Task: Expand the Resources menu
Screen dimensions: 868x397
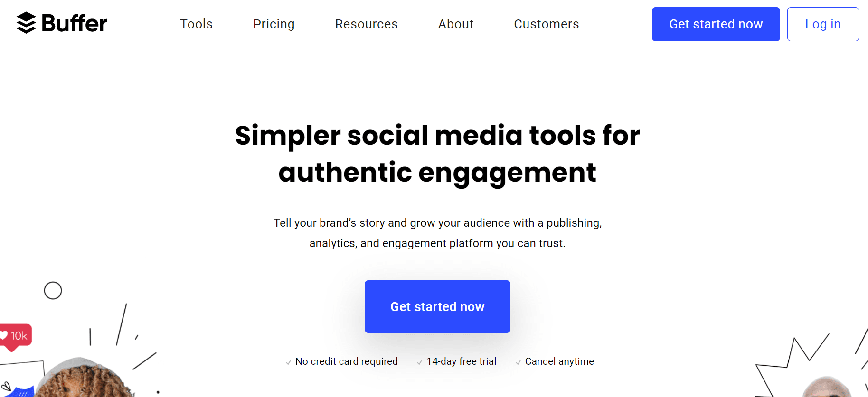Action: pos(366,24)
